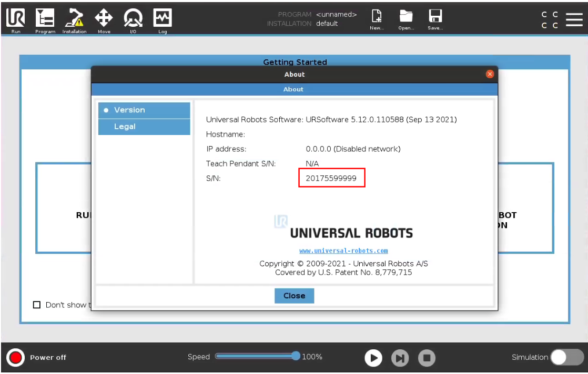
Task: Click the Close button in About dialog
Action: [x=295, y=296]
